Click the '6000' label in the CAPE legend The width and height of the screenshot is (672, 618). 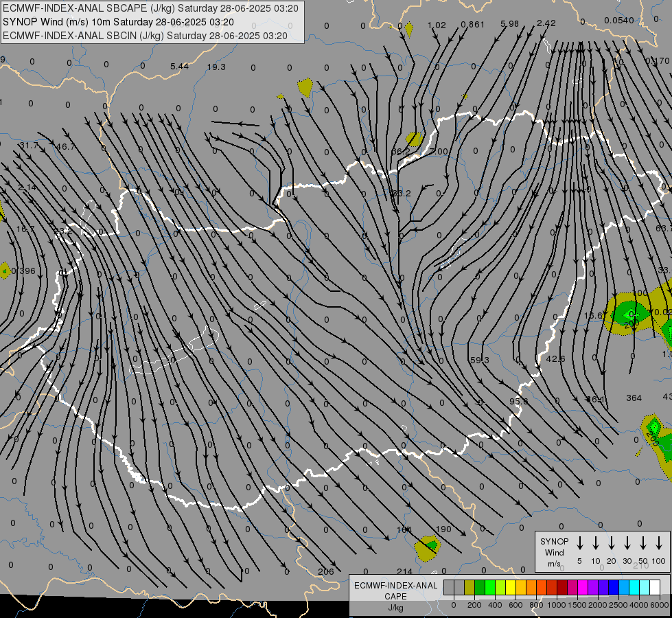pyautogui.click(x=660, y=605)
